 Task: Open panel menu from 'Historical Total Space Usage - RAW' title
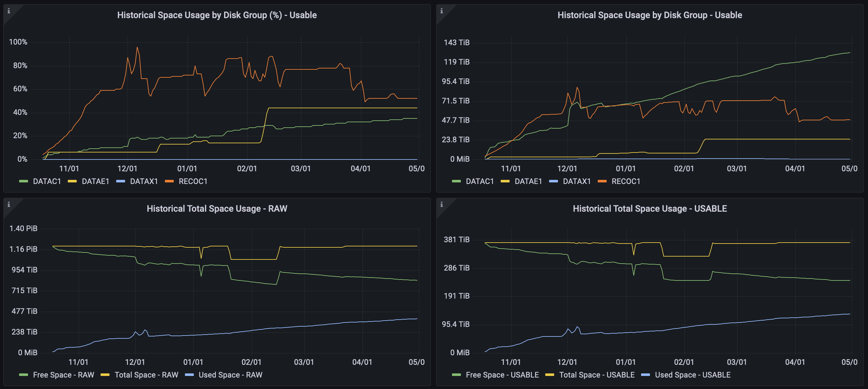point(217,209)
